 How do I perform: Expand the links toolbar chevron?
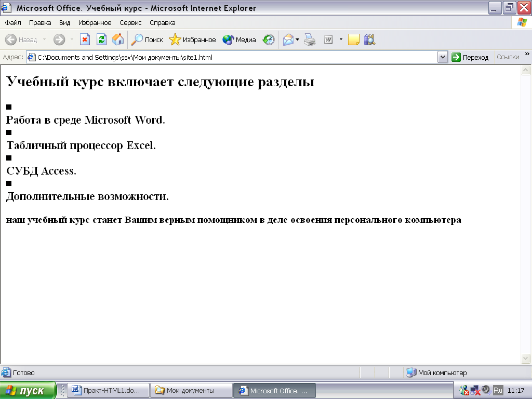[x=527, y=54]
